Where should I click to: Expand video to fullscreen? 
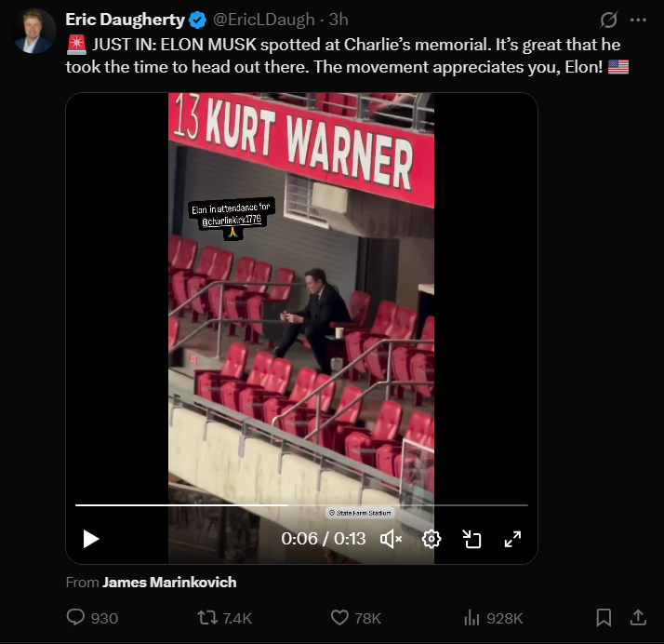click(x=512, y=539)
